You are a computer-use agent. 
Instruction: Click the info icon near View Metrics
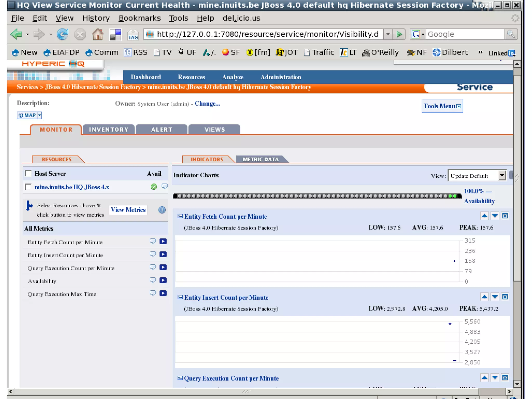(x=162, y=210)
